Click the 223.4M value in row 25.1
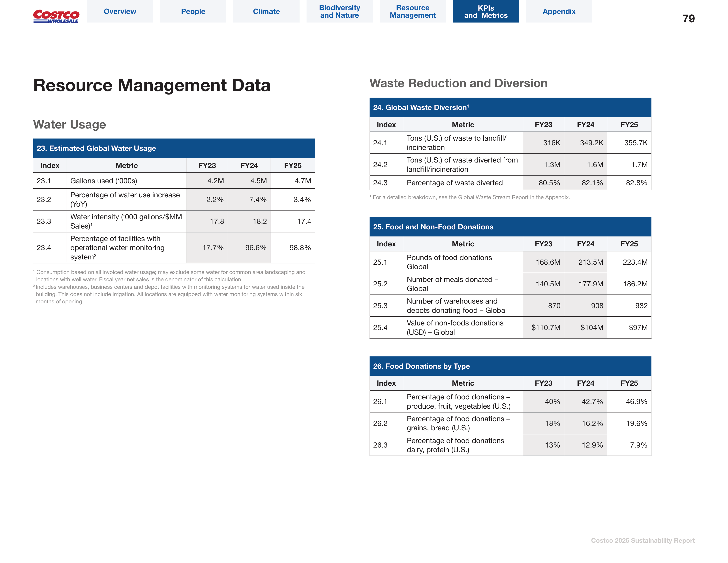Viewport: 728px width, 563px height. [635, 262]
